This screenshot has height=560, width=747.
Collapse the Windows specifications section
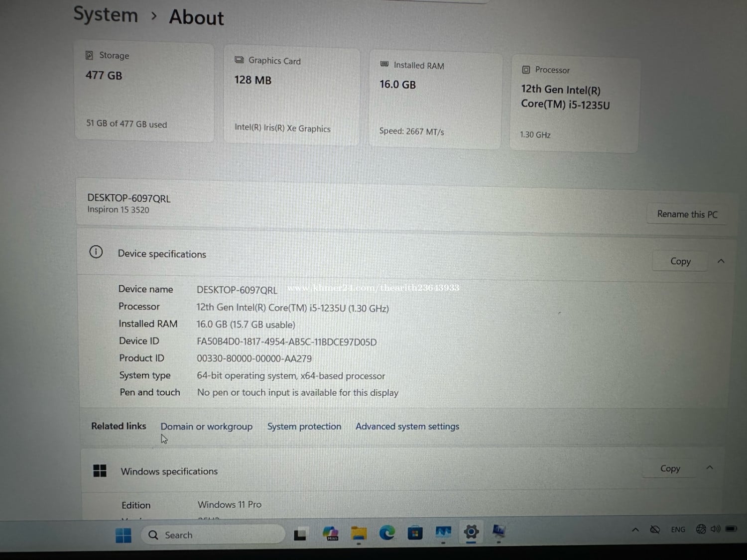pyautogui.click(x=710, y=467)
